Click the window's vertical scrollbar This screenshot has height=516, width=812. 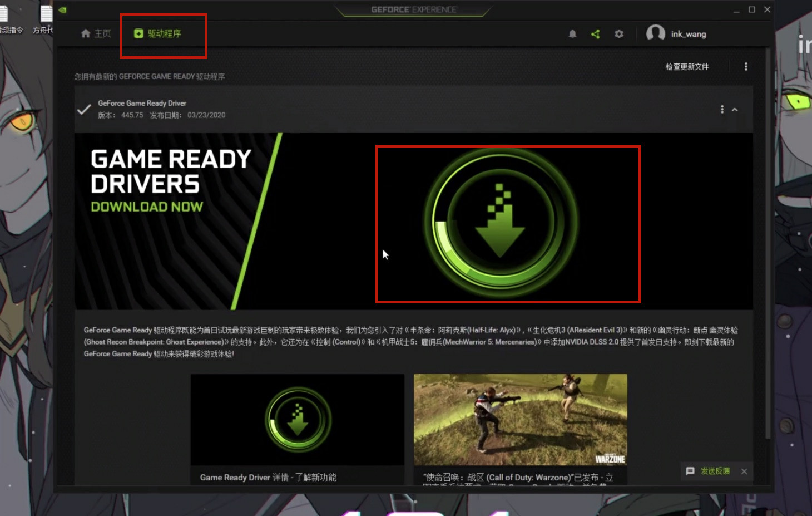point(768,243)
